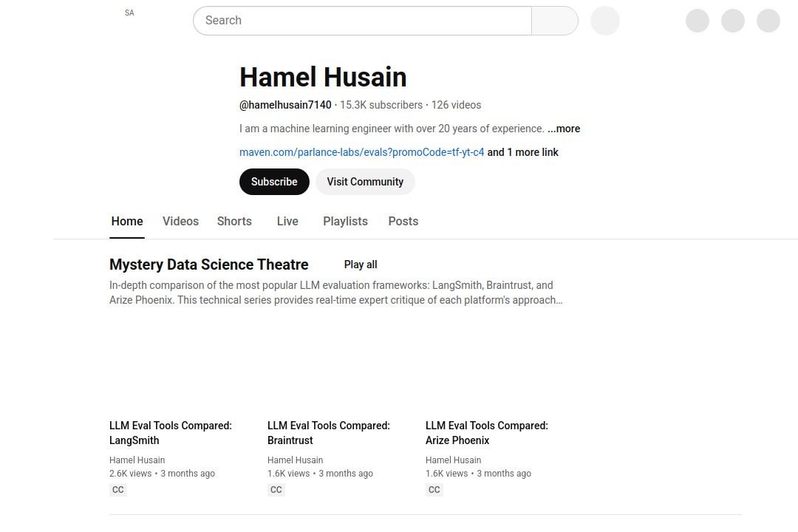This screenshot has width=798, height=532.
Task: Switch to the Videos tab
Action: [180, 221]
